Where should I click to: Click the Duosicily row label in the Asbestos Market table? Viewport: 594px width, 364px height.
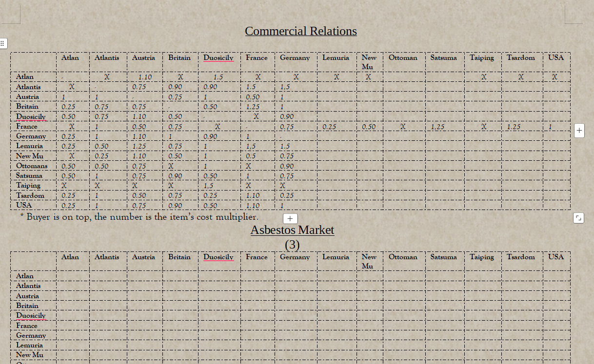31,316
